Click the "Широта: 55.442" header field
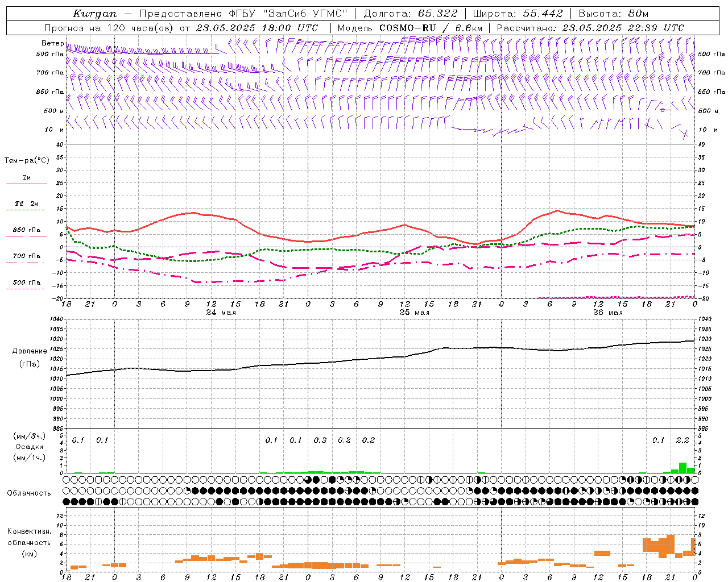 click(518, 14)
